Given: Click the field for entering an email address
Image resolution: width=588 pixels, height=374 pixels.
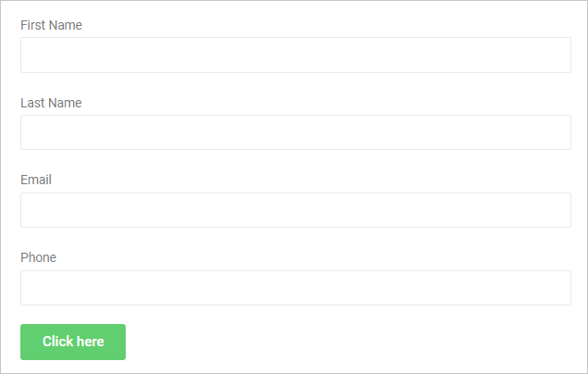Looking at the screenshot, I should click(296, 210).
